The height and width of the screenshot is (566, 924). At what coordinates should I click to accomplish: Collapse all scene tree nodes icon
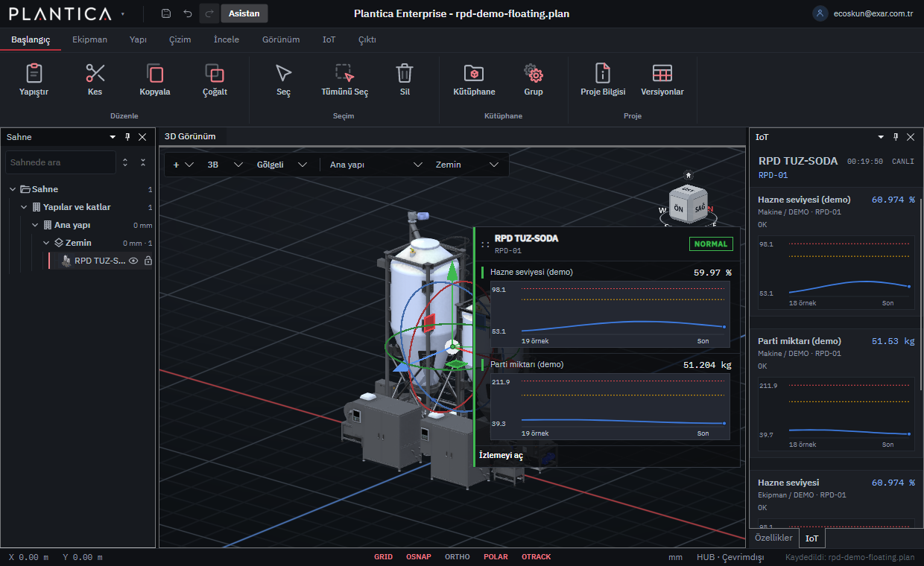[x=143, y=162]
